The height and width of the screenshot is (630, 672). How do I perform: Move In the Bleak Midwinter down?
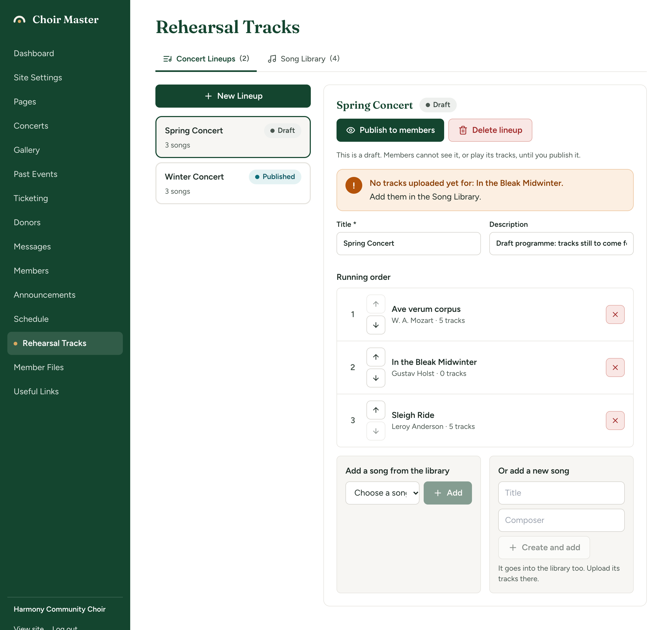376,378
